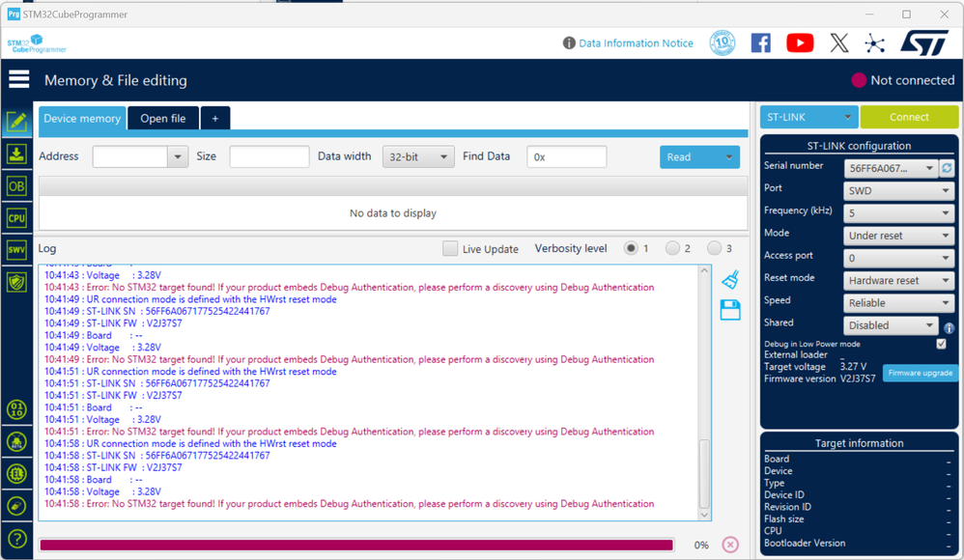Open the CPU panel icon
The height and width of the screenshot is (560, 964).
[x=16, y=217]
